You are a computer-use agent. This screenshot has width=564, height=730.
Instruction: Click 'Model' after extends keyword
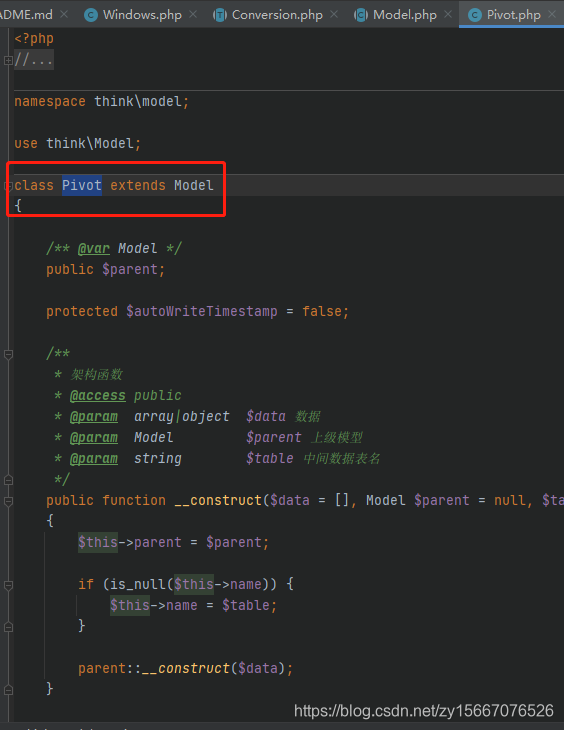[x=194, y=185]
